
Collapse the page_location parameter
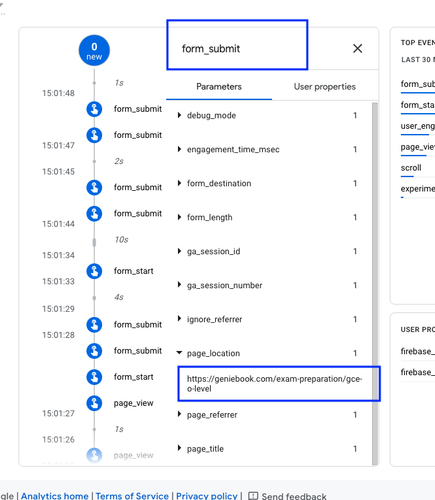[179, 353]
